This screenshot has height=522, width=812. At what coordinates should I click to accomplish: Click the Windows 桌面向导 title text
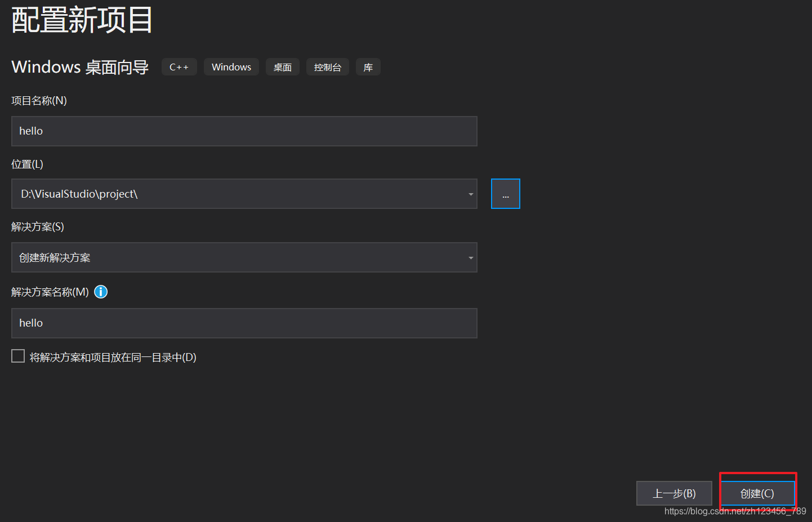pos(80,67)
